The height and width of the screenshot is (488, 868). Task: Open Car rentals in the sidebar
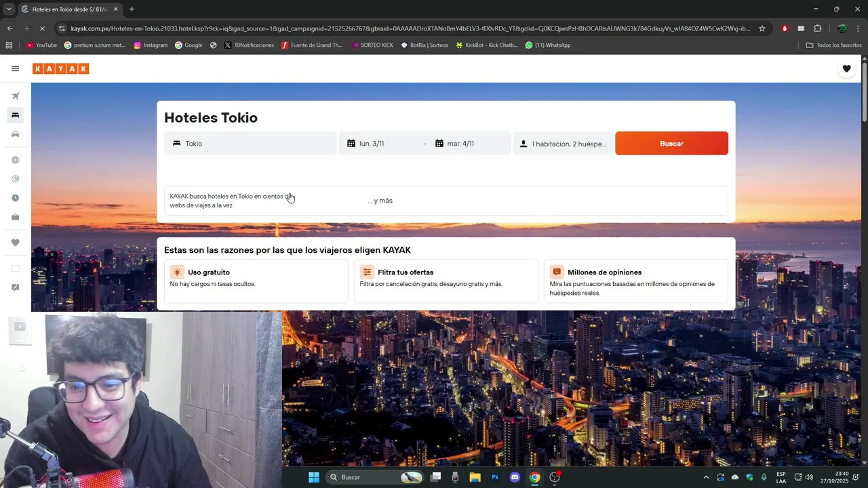pos(15,134)
